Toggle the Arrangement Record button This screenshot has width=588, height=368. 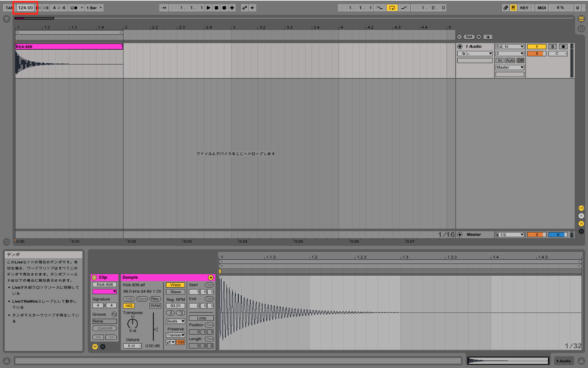tap(224, 7)
